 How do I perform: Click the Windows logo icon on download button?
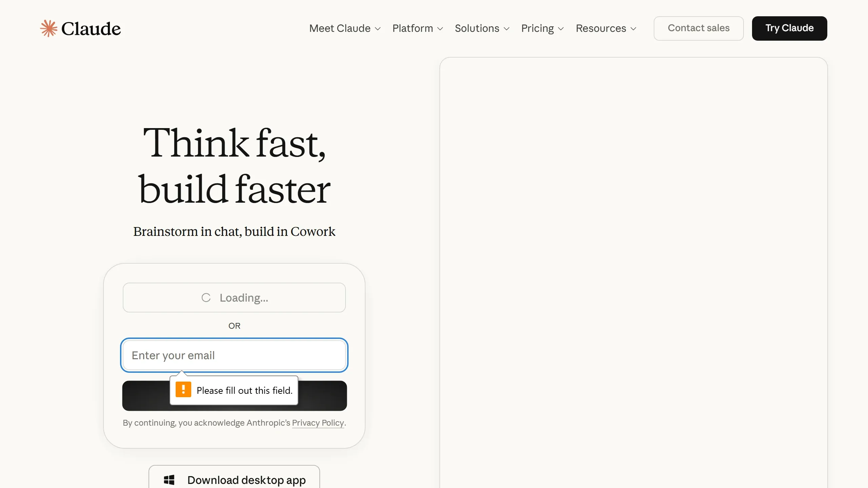click(169, 480)
